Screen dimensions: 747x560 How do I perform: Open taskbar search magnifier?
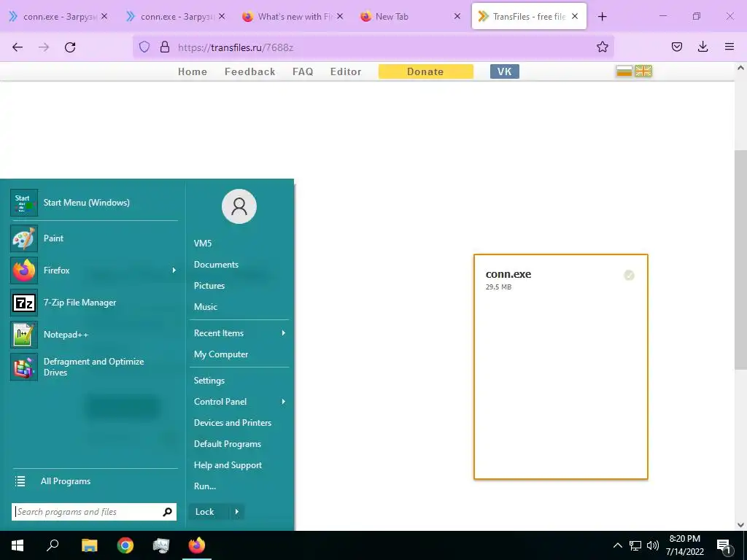[53, 545]
